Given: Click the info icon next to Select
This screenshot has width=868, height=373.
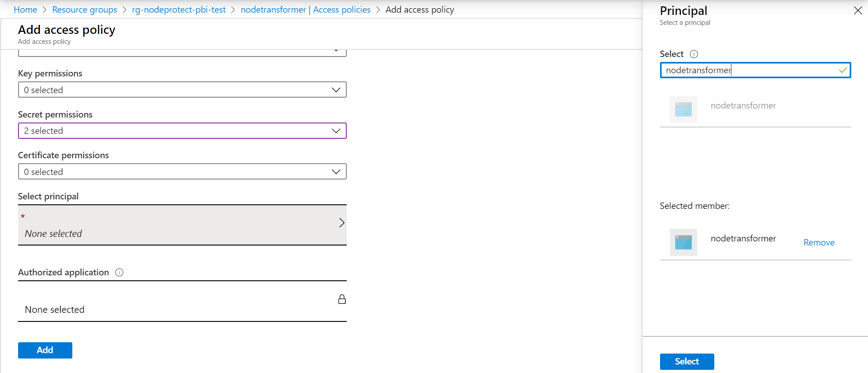Looking at the screenshot, I should pyautogui.click(x=694, y=54).
